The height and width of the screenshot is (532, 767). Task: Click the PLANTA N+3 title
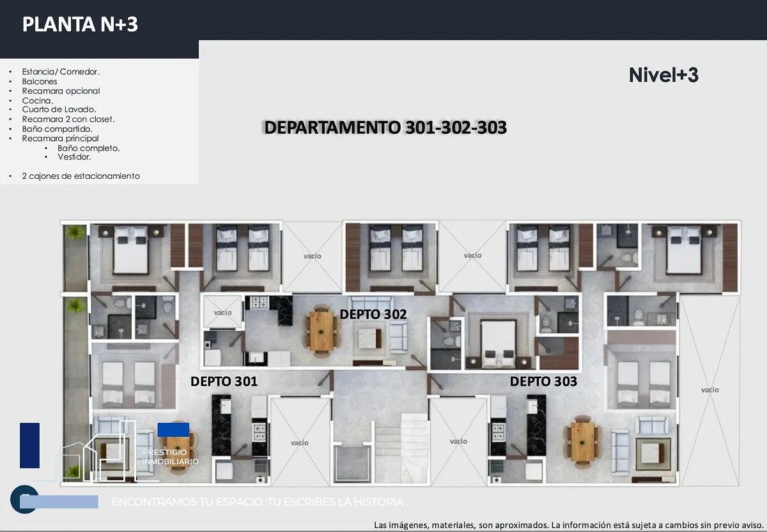coord(80,24)
